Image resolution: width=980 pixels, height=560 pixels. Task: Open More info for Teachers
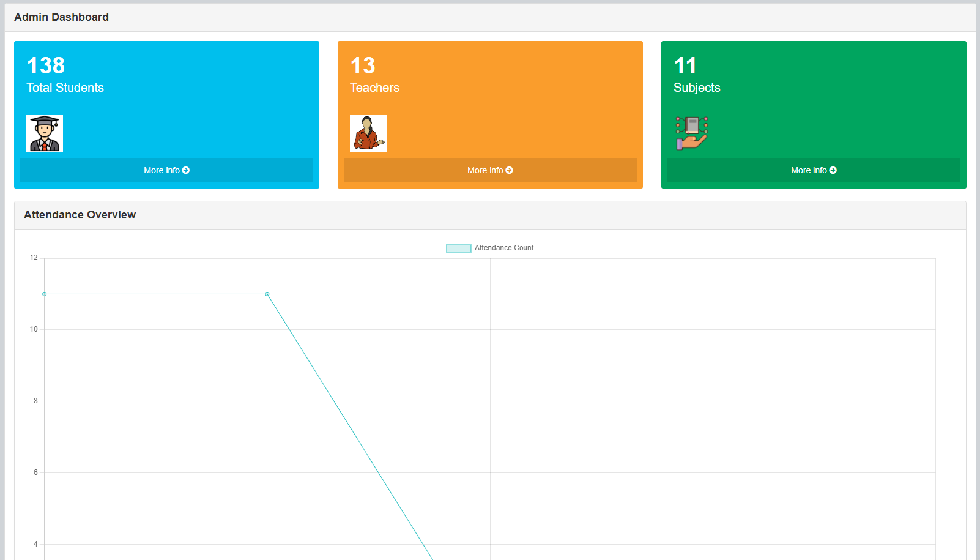pos(490,170)
